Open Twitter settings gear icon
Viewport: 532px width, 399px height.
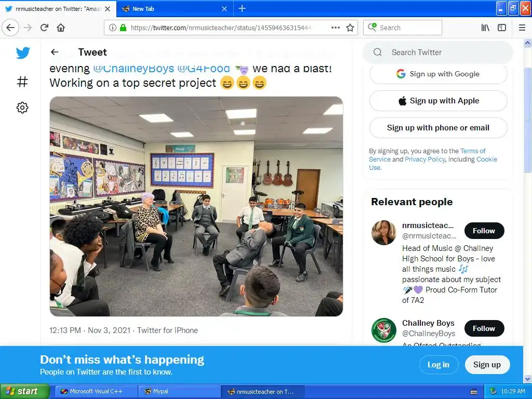tap(22, 108)
